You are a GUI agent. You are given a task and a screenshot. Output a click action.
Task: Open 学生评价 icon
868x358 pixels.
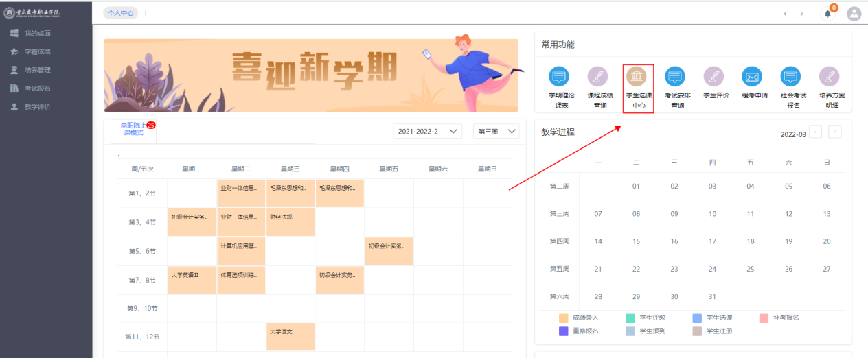716,77
